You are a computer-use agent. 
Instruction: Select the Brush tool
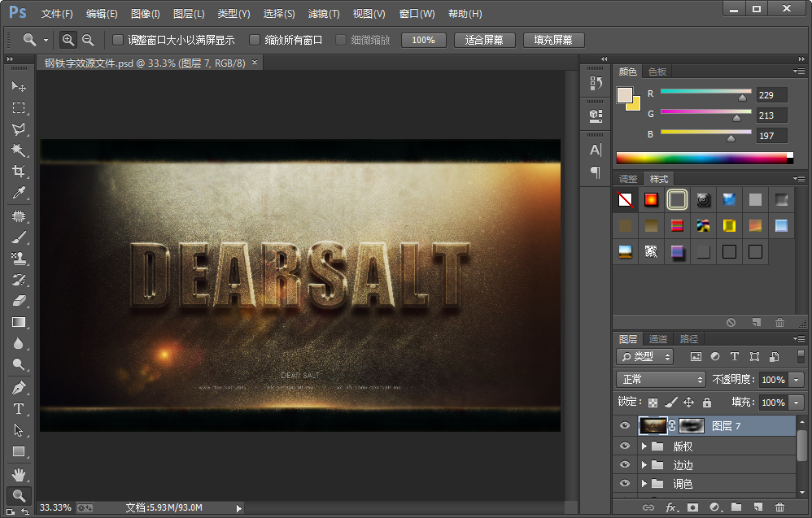point(18,237)
